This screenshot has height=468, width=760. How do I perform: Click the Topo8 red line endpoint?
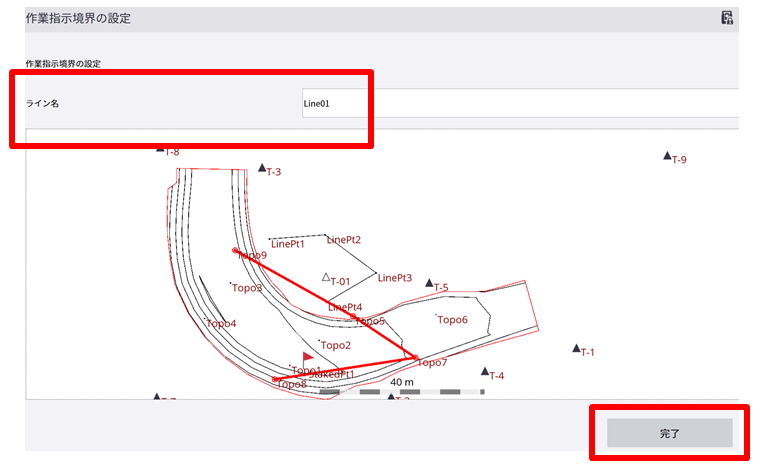pyautogui.click(x=275, y=379)
